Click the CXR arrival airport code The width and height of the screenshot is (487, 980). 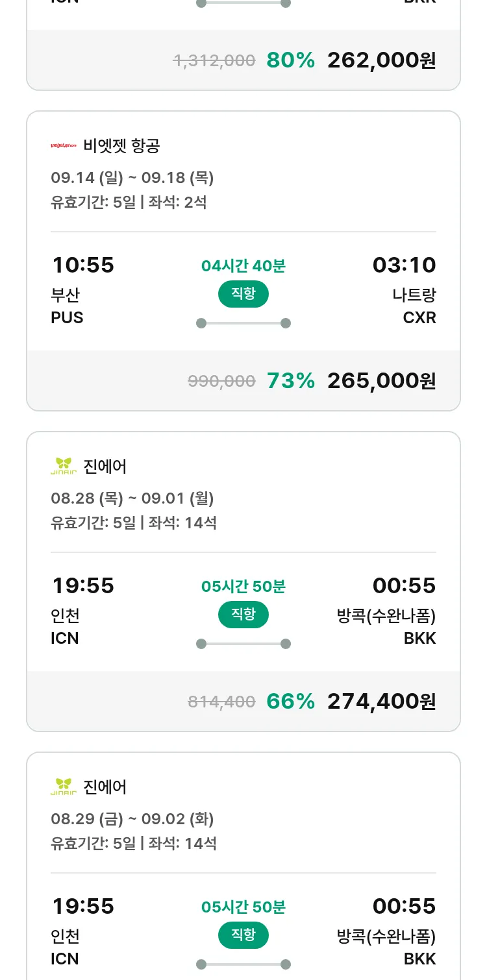[x=419, y=318]
